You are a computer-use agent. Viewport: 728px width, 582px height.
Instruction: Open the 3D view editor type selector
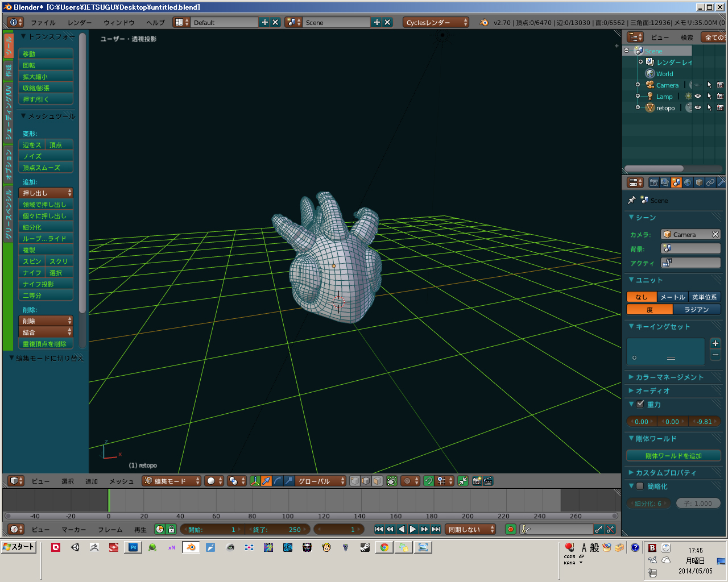16,481
